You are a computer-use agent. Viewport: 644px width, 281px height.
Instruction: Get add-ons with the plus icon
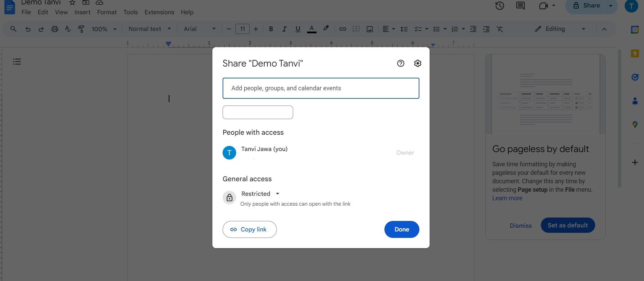[635, 162]
